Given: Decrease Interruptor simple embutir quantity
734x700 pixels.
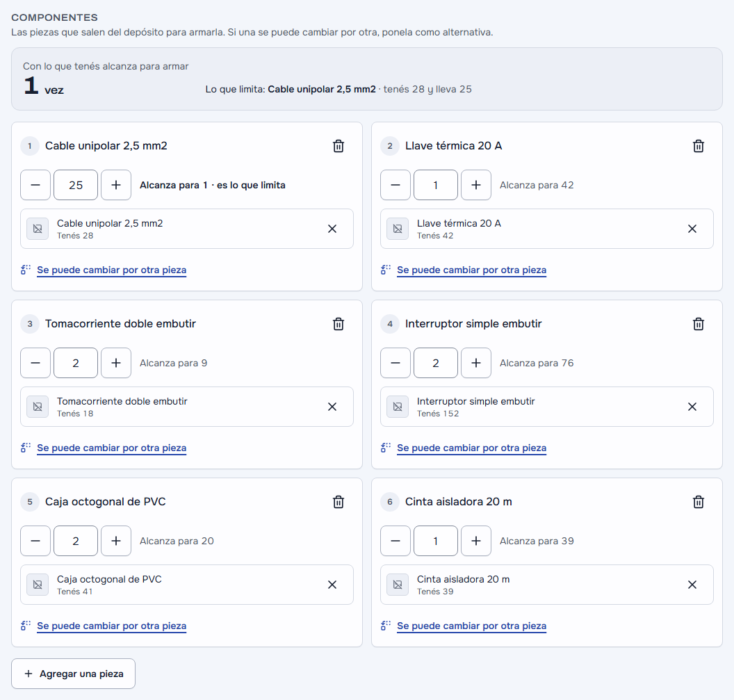Looking at the screenshot, I should (395, 363).
